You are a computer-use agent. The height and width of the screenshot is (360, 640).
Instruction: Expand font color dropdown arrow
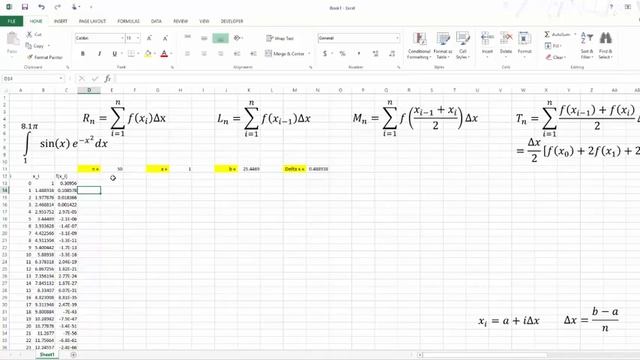coord(171,53)
